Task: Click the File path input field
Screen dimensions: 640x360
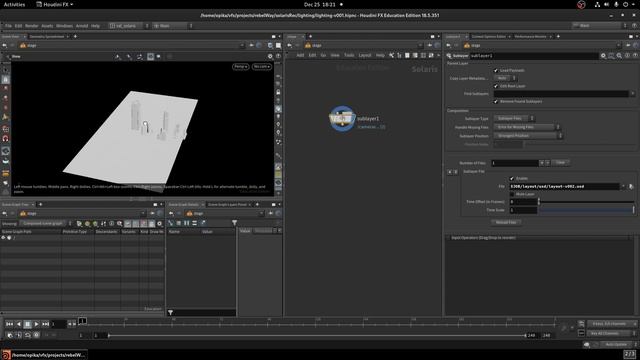Action: (x=564, y=187)
